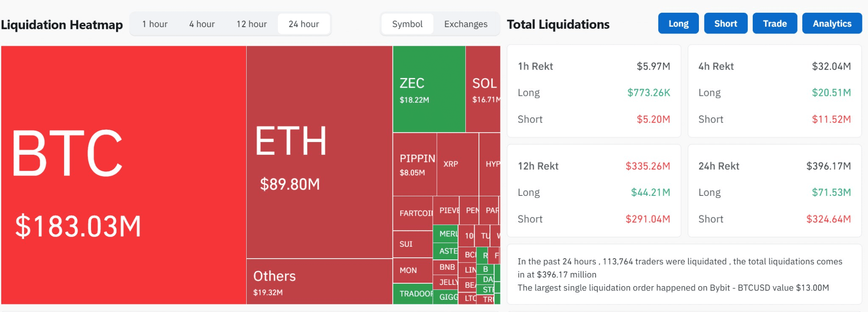The width and height of the screenshot is (868, 312).
Task: Click the green ZEC heatmap tile
Action: point(429,89)
